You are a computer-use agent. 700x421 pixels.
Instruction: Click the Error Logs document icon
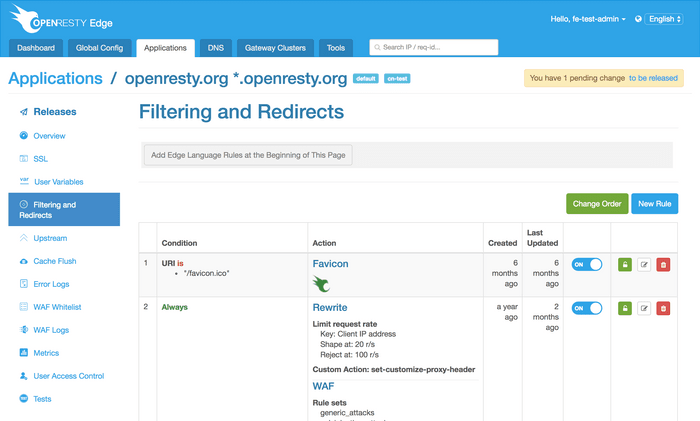[24, 283]
